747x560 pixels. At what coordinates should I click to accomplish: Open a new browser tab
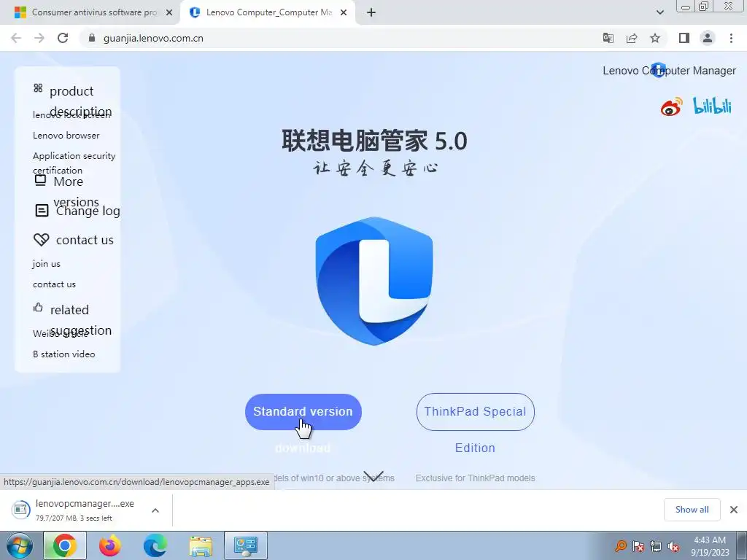(371, 13)
